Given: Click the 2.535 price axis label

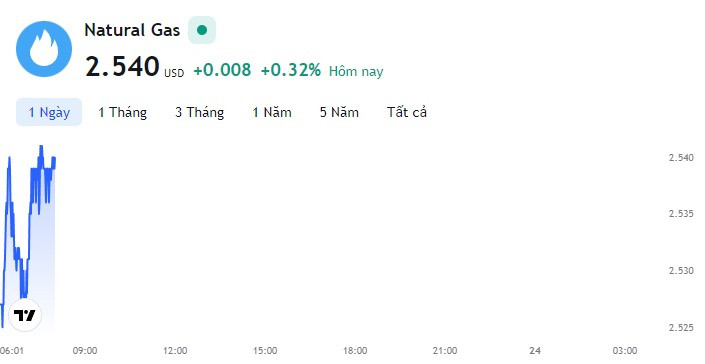Looking at the screenshot, I should (681, 213).
